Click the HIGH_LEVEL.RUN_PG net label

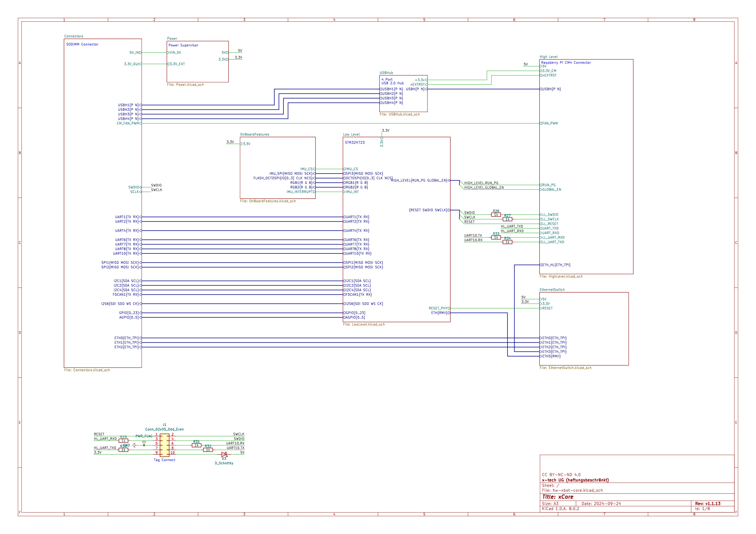481,183
